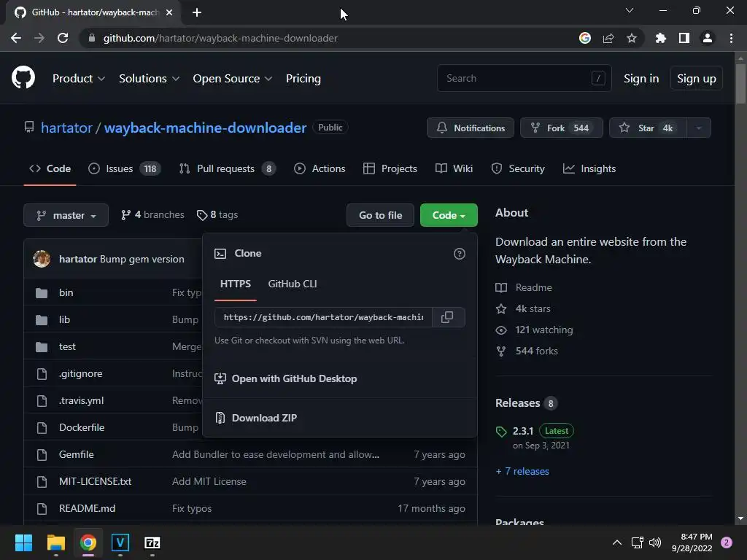Image resolution: width=747 pixels, height=560 pixels.
Task: Close the GitHub browser tab
Action: coord(169,12)
